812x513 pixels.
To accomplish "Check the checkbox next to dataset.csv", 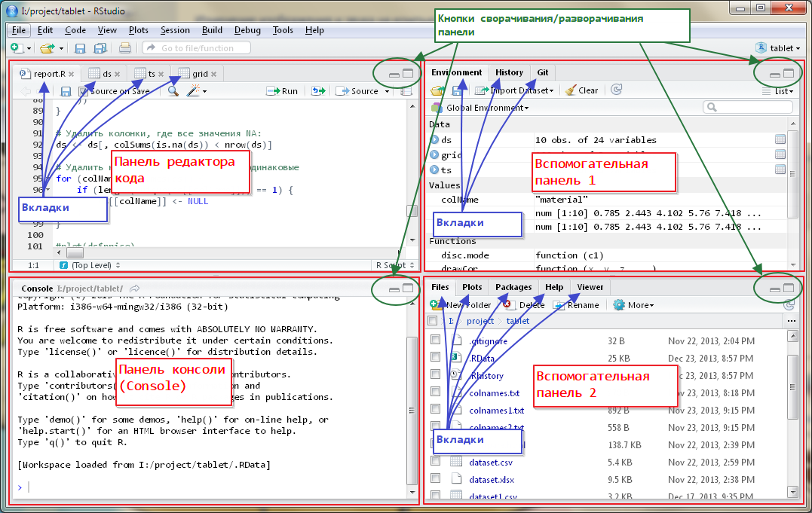I will pos(435,460).
